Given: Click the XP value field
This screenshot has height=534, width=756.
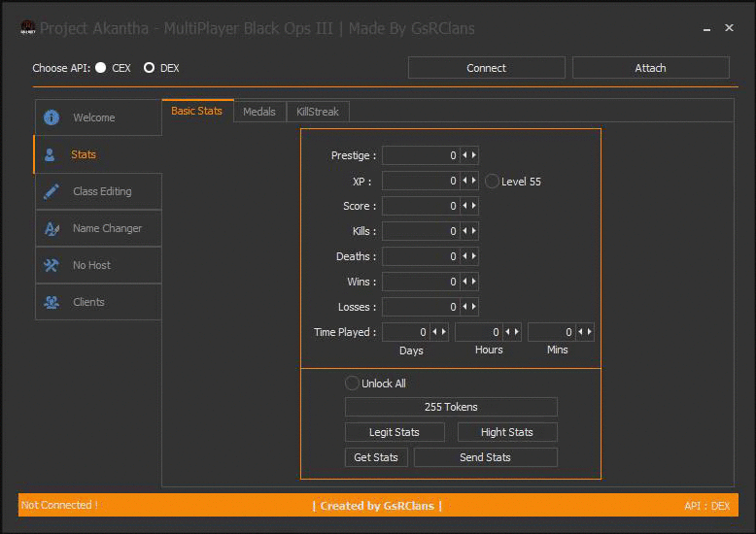Looking at the screenshot, I should (421, 181).
